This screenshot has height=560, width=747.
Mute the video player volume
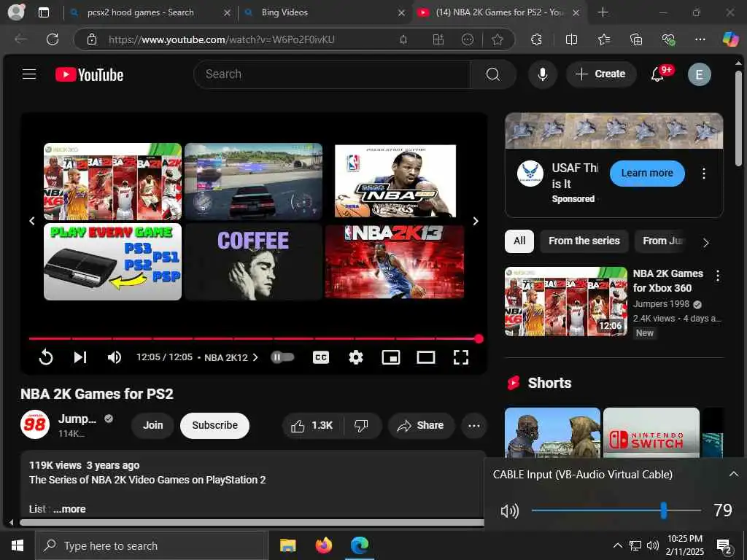[x=115, y=357]
